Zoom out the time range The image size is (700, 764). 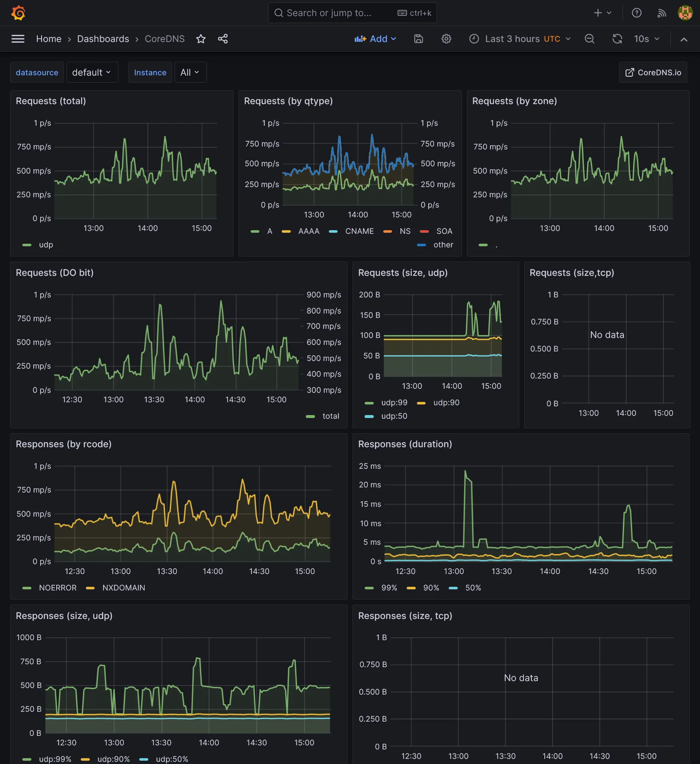pyautogui.click(x=589, y=39)
